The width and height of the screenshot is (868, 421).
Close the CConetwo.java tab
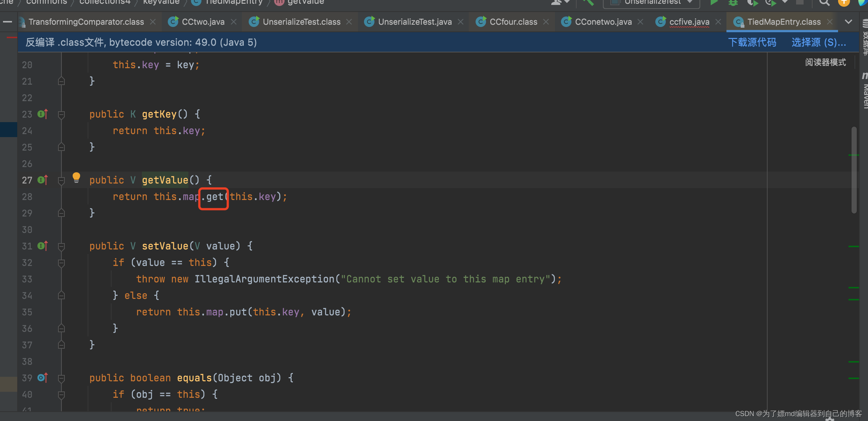[x=640, y=22]
